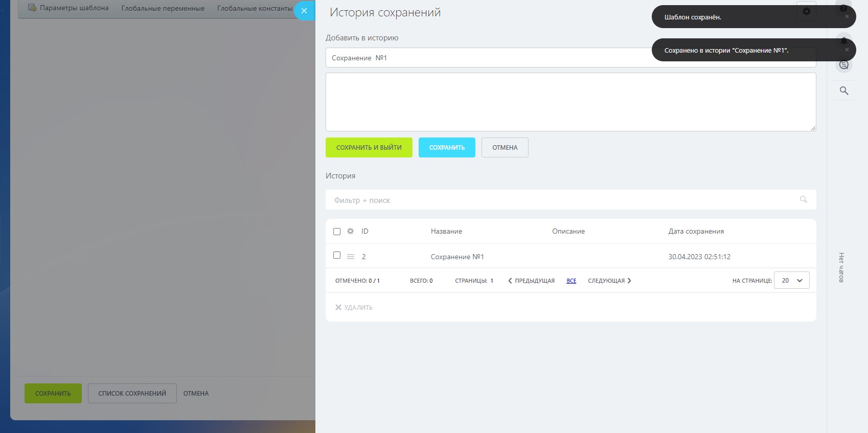Open Список сохранений button
868x433 pixels.
tap(132, 393)
